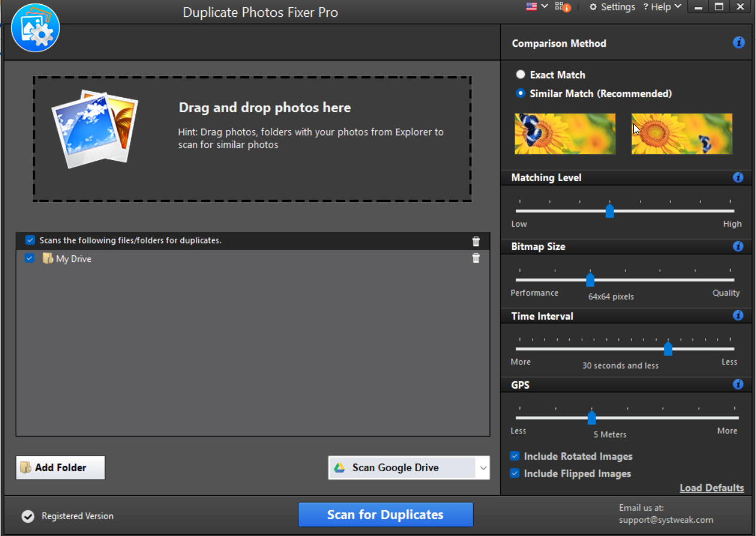The image size is (756, 536).
Task: Click the Add Folder button
Action: pyautogui.click(x=60, y=467)
